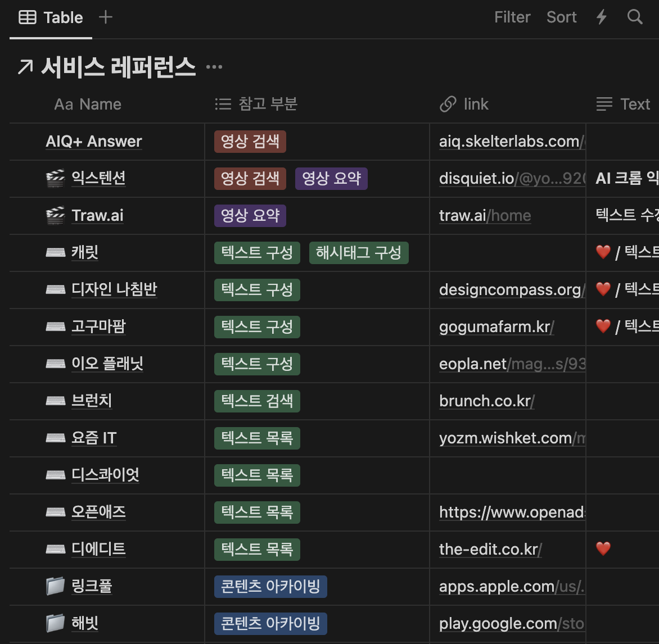
Task: Open the eopla.net link
Action: click(512, 364)
